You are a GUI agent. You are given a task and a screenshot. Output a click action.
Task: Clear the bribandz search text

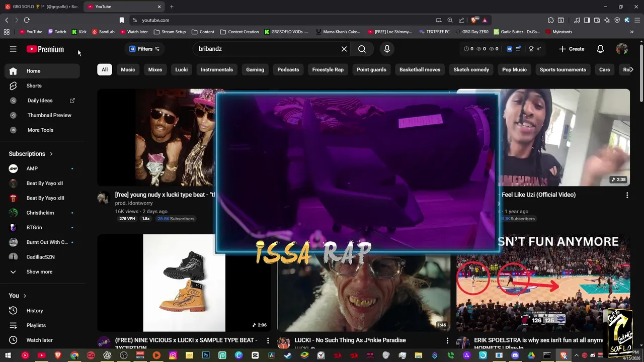click(344, 49)
